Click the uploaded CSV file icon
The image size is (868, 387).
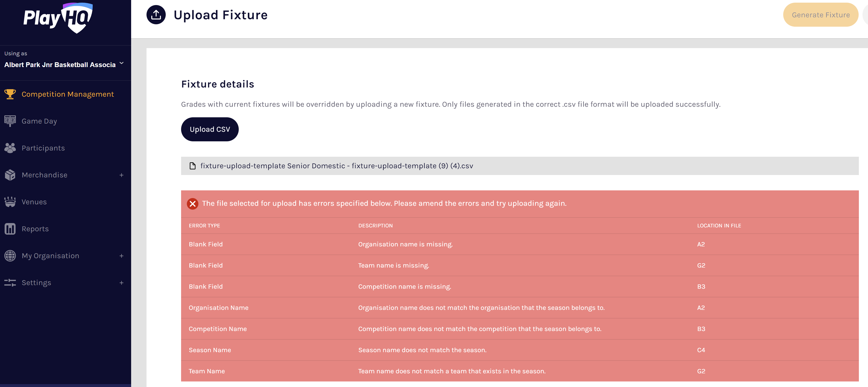[x=192, y=166]
